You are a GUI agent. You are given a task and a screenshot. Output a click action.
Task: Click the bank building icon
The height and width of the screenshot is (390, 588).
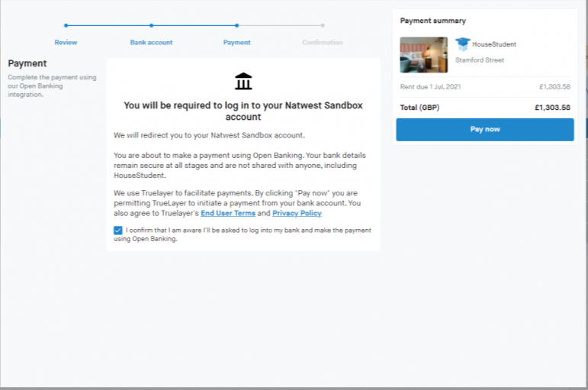point(243,81)
